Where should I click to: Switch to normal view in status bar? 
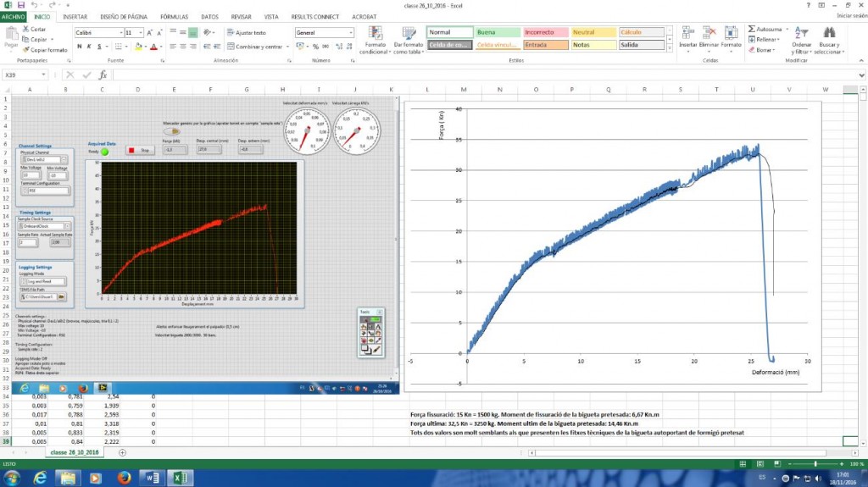coord(743,464)
